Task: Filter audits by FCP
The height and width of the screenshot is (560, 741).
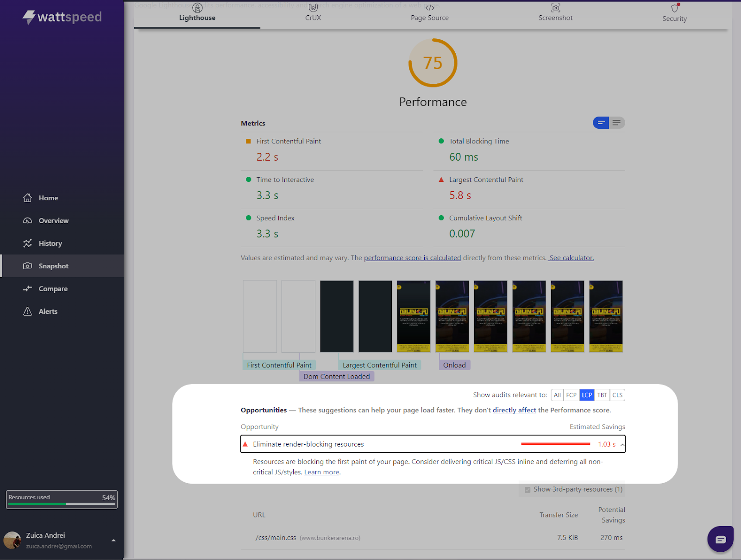Action: [571, 395]
